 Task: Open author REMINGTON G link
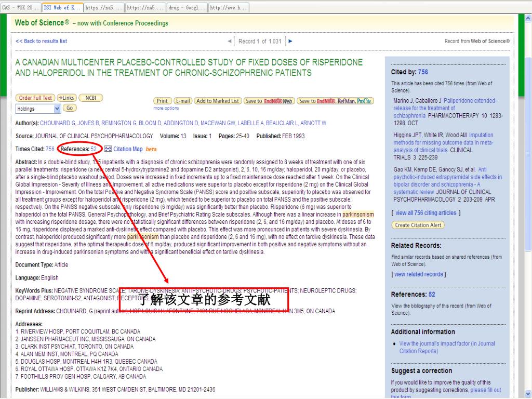coord(119,123)
